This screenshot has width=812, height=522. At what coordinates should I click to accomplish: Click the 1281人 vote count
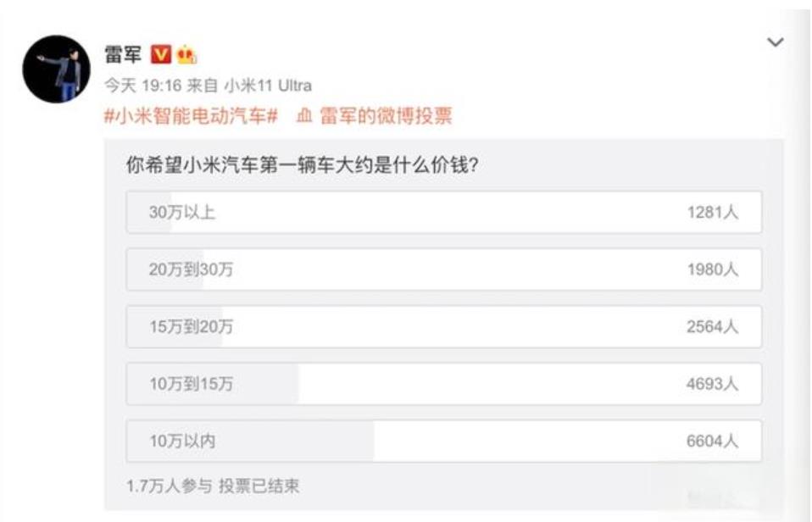point(713,213)
